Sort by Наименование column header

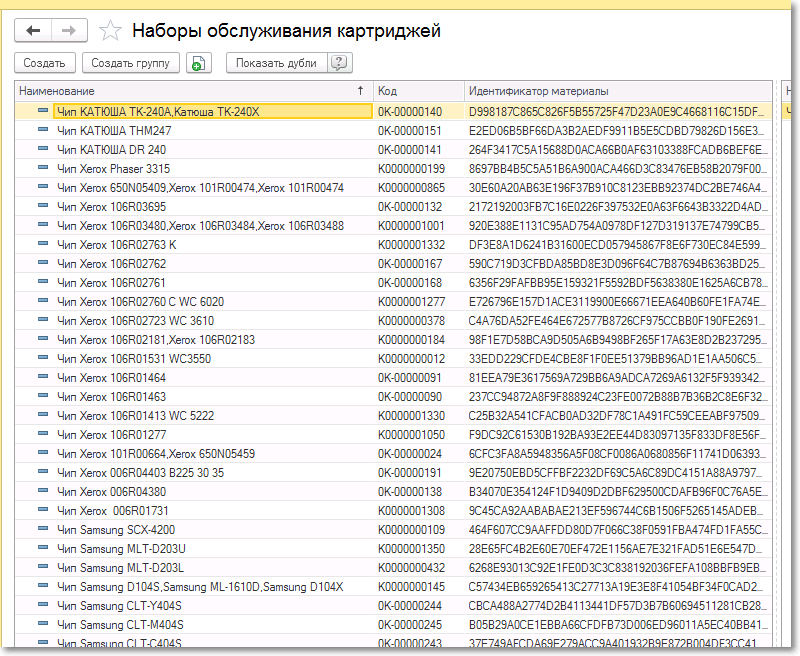click(x=190, y=90)
